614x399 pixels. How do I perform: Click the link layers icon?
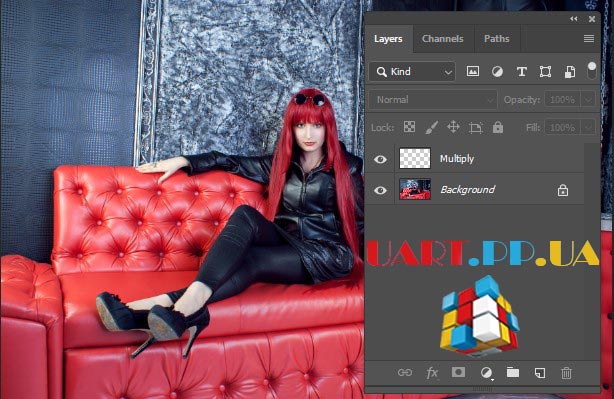[x=405, y=372]
